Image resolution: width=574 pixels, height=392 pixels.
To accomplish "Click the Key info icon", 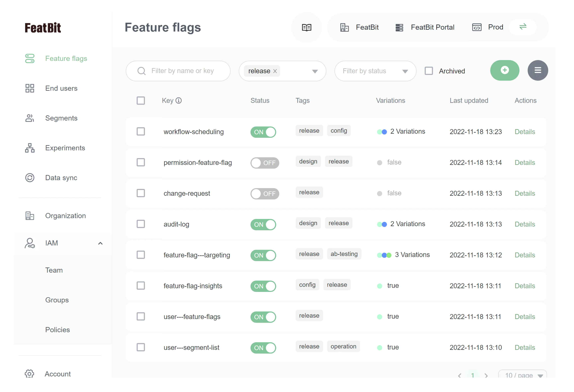I will click(x=178, y=101).
